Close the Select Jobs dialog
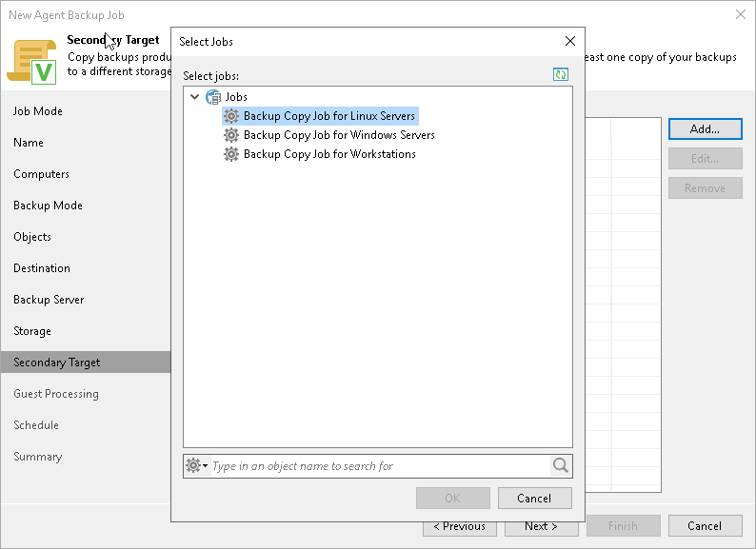Viewport: 756px width, 549px height. [570, 42]
